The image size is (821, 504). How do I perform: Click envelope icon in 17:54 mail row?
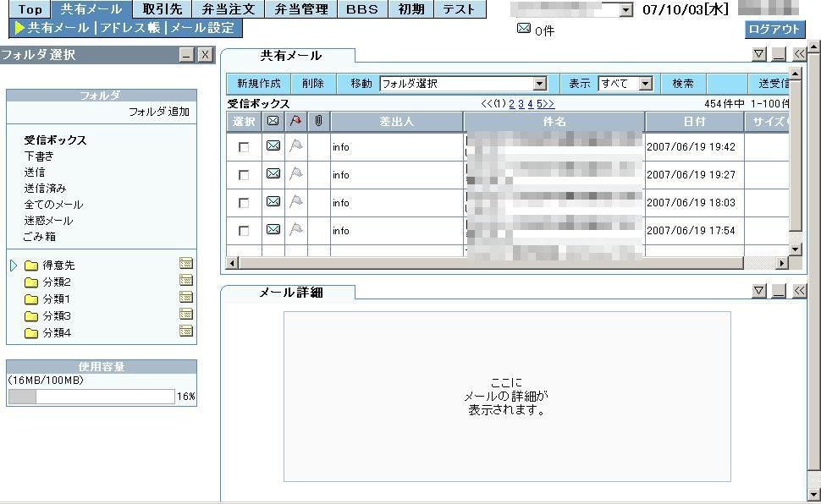[273, 229]
